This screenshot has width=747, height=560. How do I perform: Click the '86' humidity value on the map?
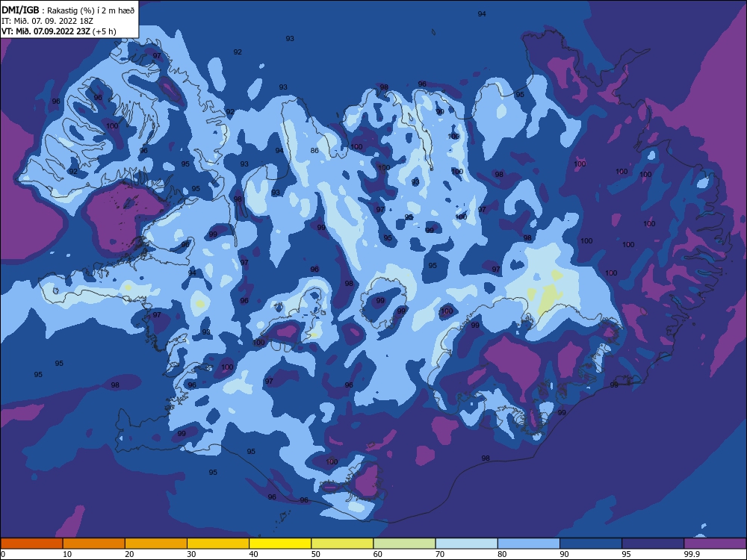[x=314, y=151]
